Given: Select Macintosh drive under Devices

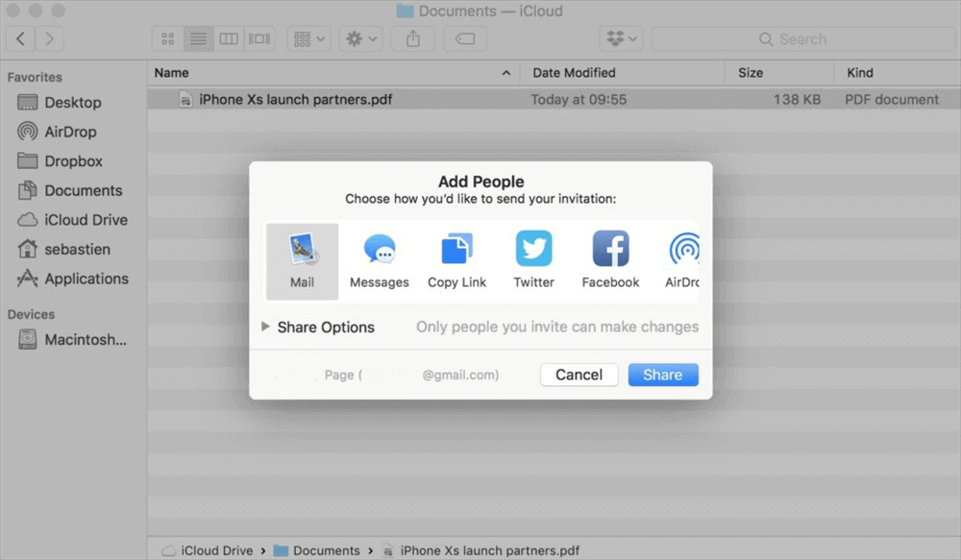Looking at the screenshot, I should 73,339.
